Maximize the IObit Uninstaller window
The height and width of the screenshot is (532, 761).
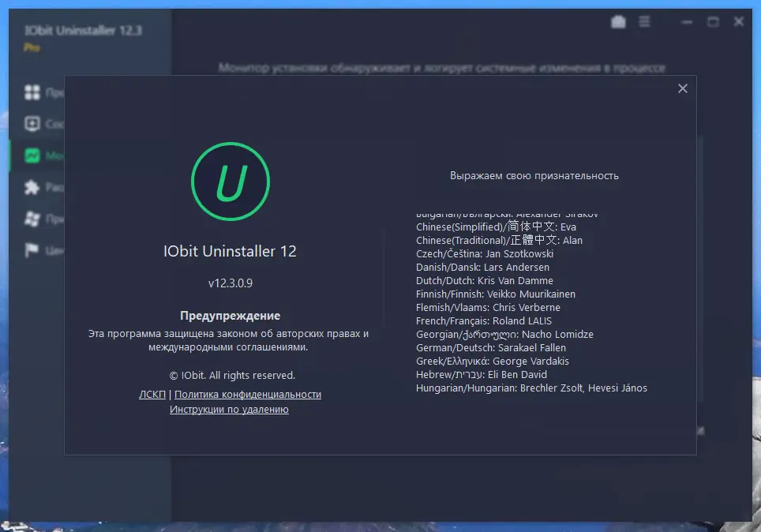coord(713,22)
